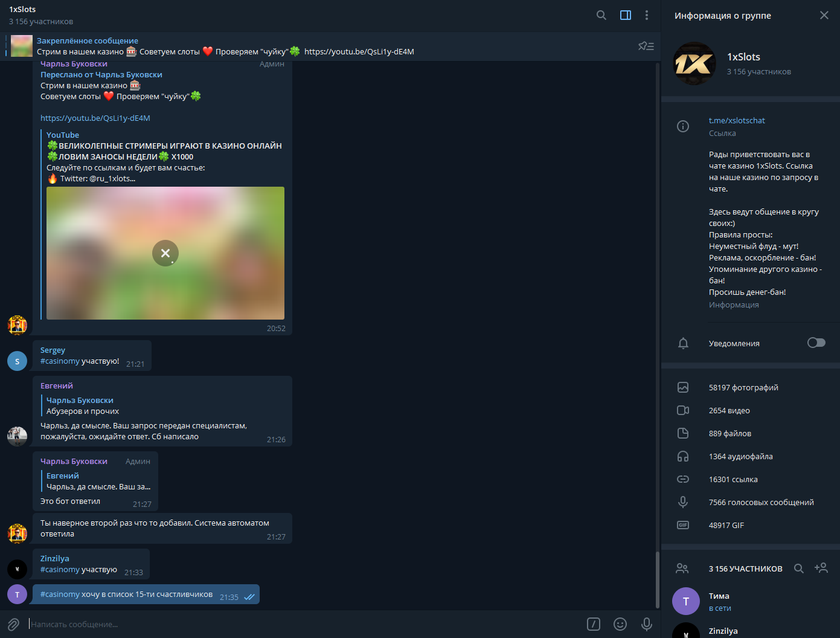Open 48917 GIF shared media

pos(726,525)
